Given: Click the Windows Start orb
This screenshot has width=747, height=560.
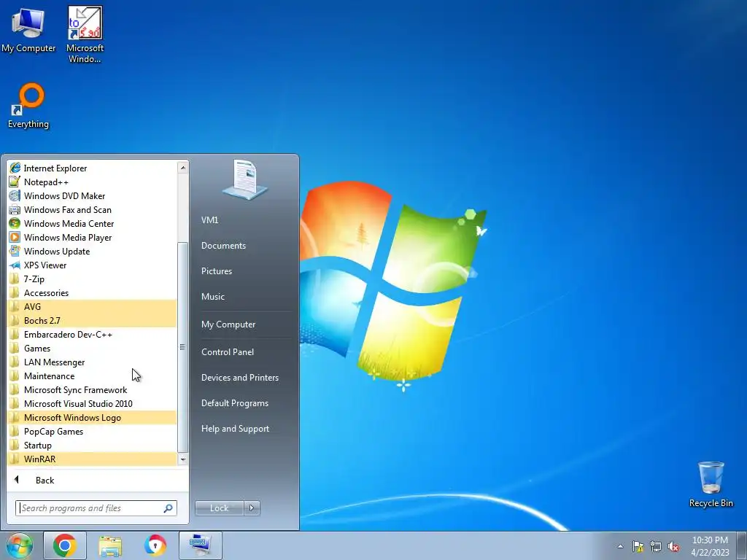Looking at the screenshot, I should [20, 545].
